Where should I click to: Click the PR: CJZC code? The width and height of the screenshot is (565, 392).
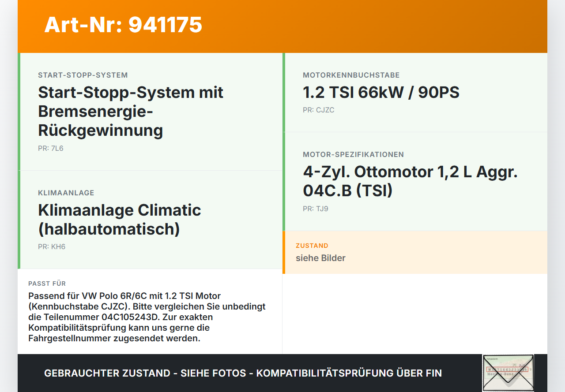319,110
